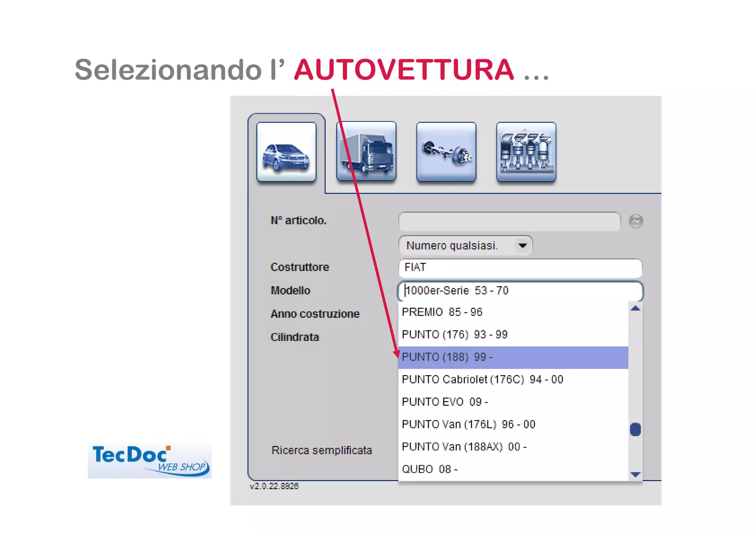Screen dimensions: 756x534
Task: Pick PUNTO Van (176L) 96 - 00
Action: pyautogui.click(x=513, y=424)
